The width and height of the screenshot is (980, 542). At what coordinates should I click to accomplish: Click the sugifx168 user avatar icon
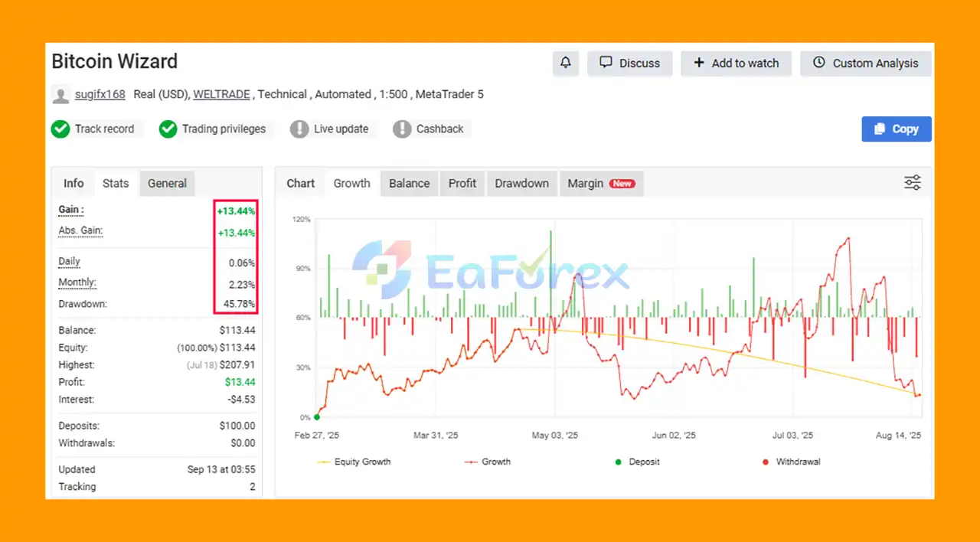tap(60, 95)
